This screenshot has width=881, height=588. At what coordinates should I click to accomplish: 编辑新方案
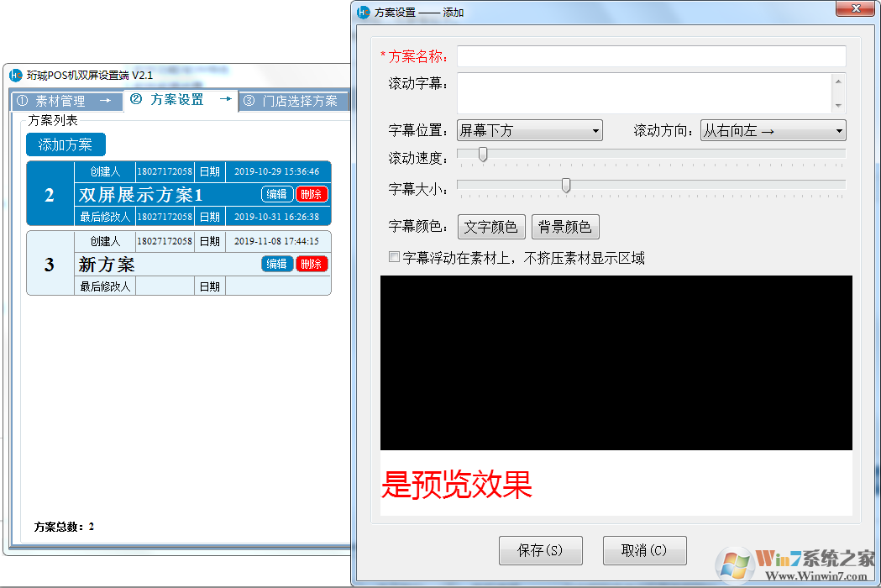click(277, 264)
